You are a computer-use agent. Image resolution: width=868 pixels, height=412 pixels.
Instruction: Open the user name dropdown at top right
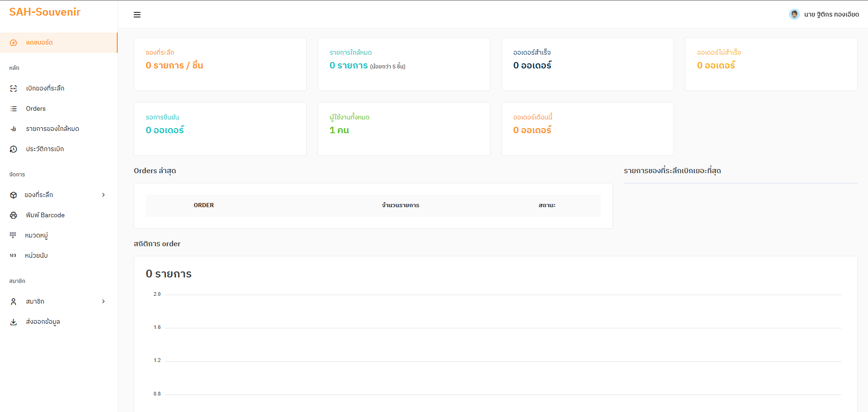(831, 14)
